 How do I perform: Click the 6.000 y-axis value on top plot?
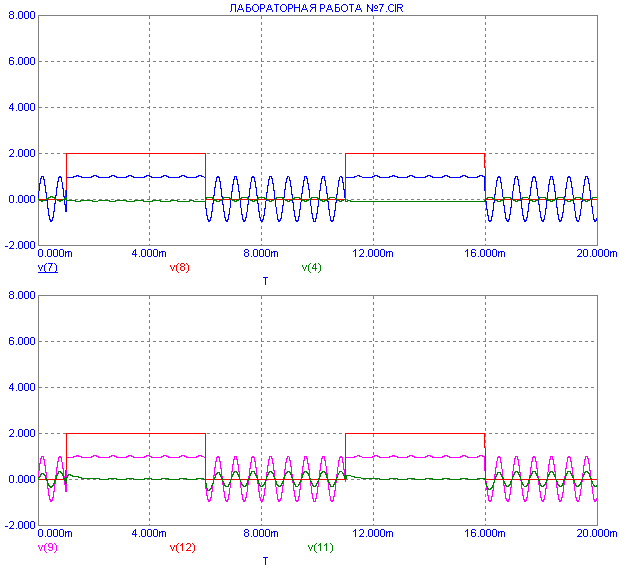pos(22,61)
